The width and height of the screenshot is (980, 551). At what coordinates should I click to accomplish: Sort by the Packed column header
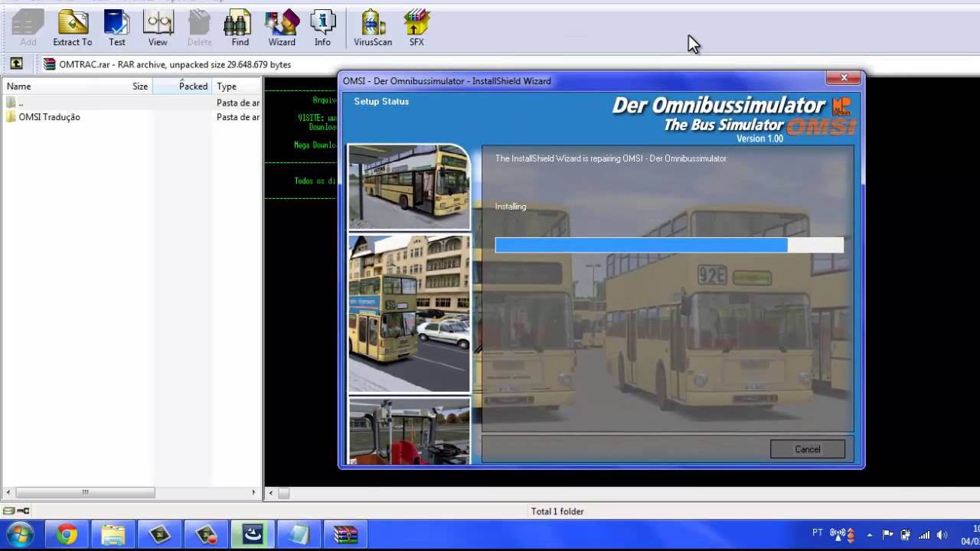tap(181, 86)
